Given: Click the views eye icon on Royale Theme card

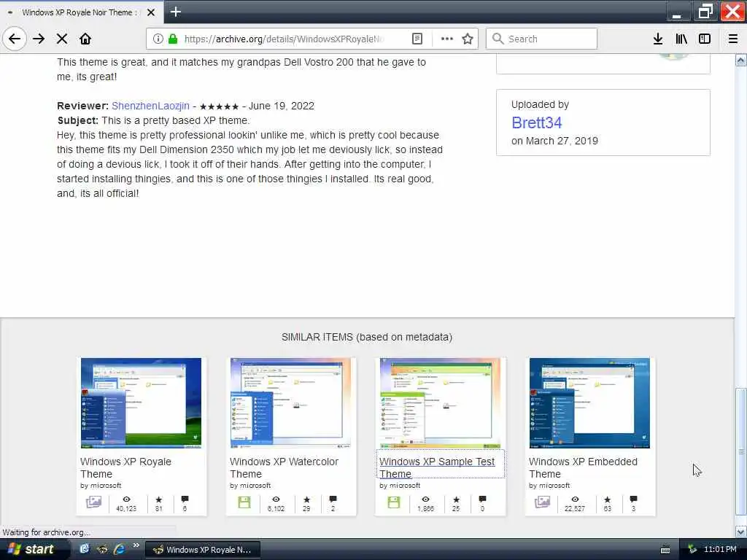Looking at the screenshot, I should (126, 499).
